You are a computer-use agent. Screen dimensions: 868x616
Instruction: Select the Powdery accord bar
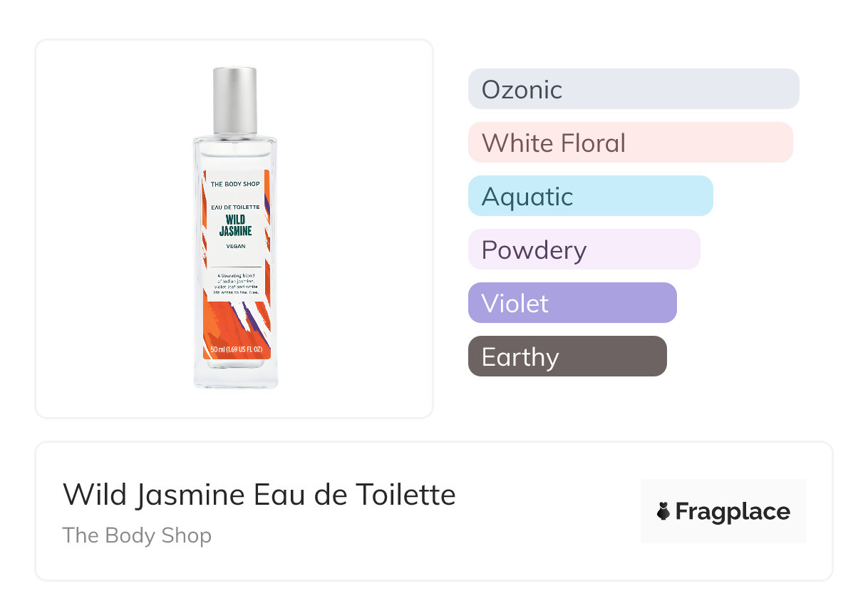point(584,250)
